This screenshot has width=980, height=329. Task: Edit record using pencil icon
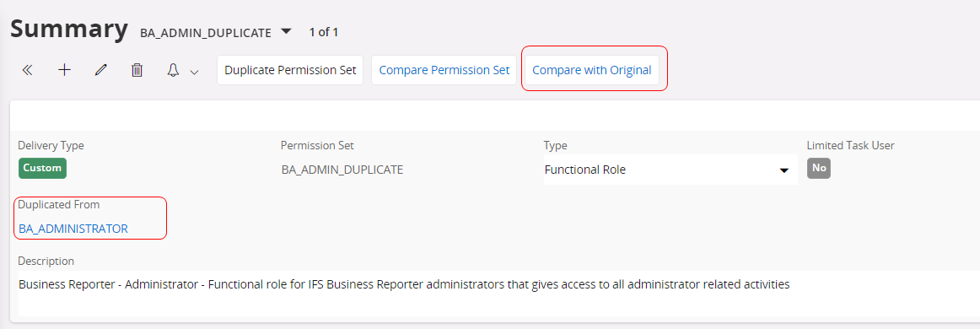point(100,70)
